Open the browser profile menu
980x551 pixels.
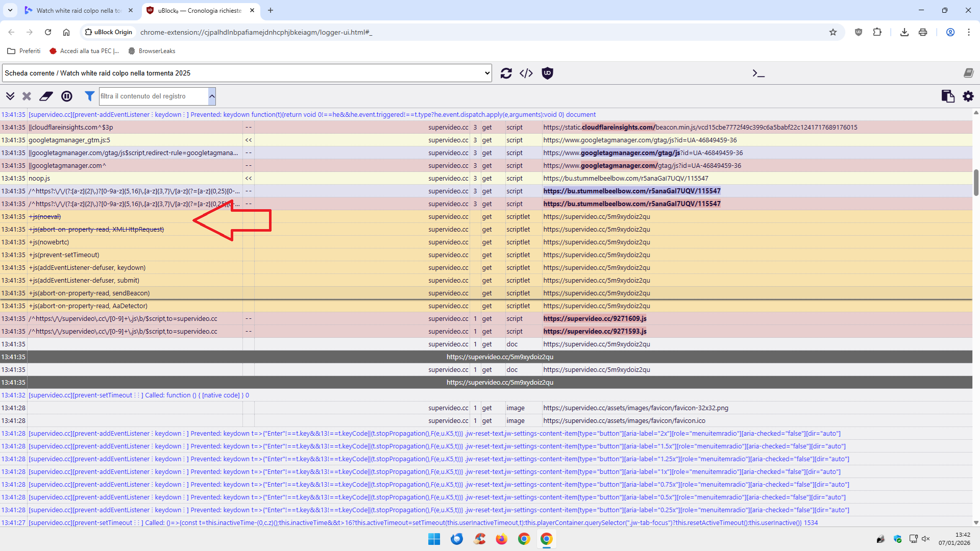click(950, 32)
